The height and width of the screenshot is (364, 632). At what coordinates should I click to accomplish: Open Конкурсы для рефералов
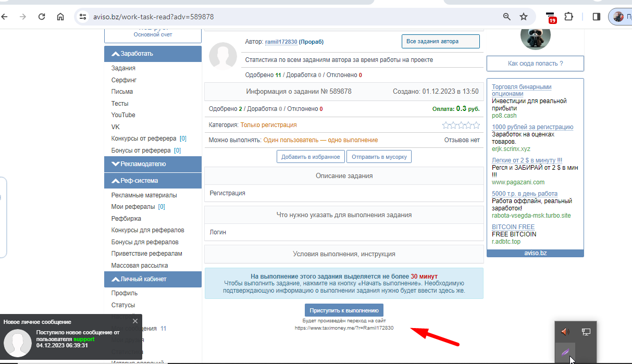[147, 230]
